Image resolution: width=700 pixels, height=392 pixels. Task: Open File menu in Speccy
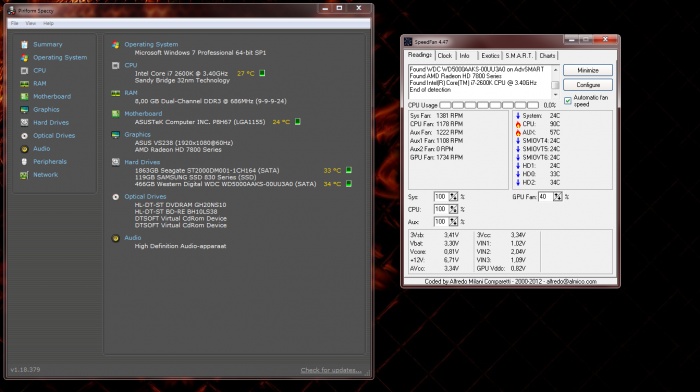pyautogui.click(x=15, y=23)
